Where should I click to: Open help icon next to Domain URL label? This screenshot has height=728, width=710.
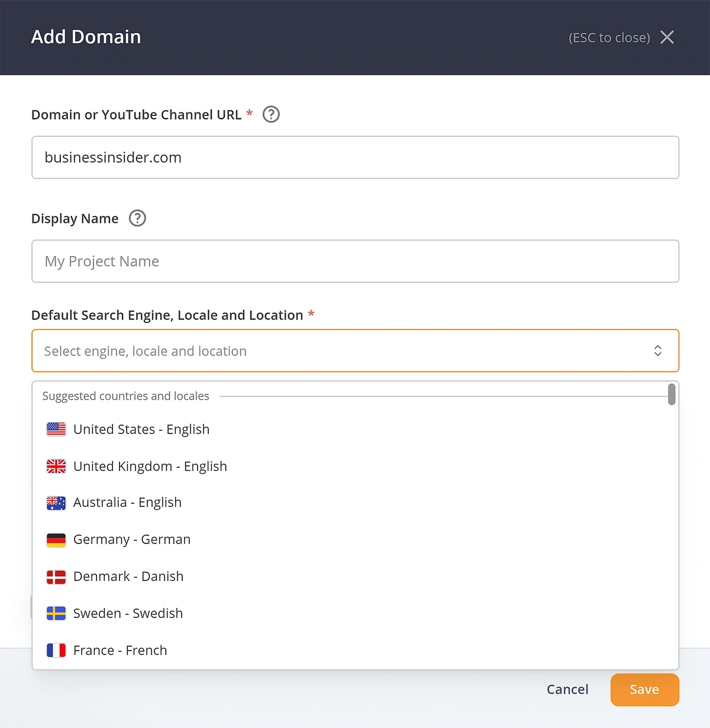[271, 114]
